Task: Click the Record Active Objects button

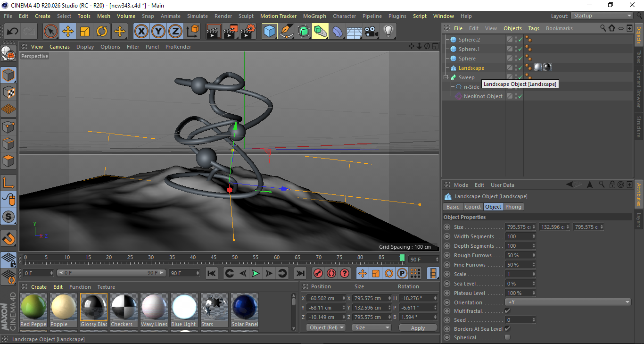Action: 318,273
